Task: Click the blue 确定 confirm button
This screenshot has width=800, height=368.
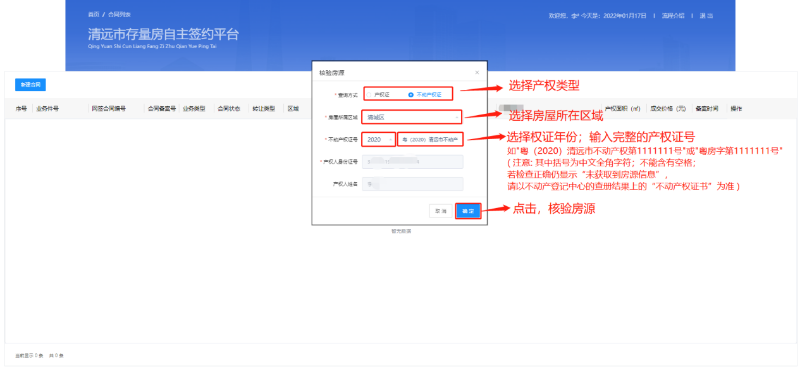Action: (x=468, y=211)
